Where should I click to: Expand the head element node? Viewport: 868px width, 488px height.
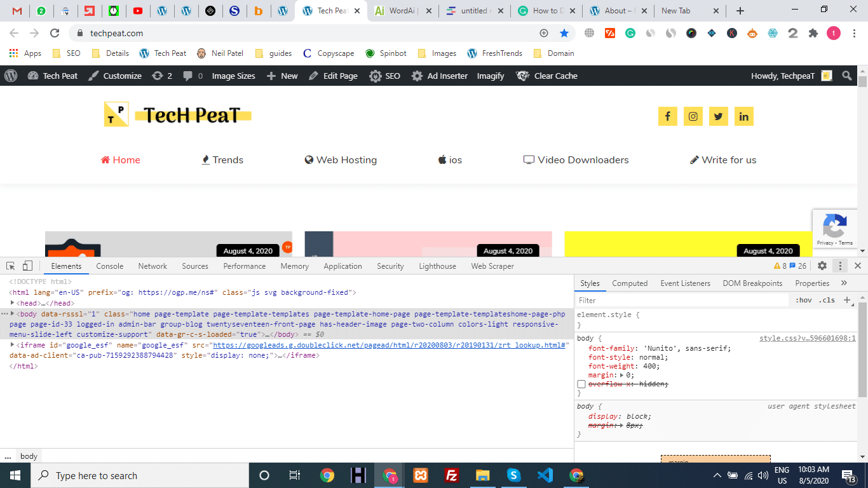13,303
